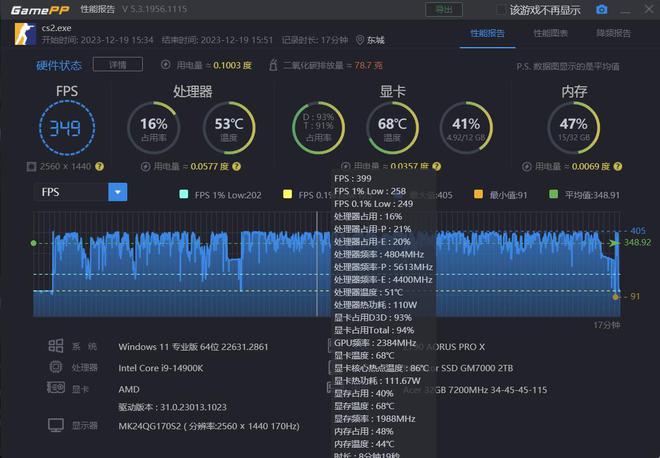The image size is (660, 458).
Task: Click the AORUS PRO X motherboard text
Action: pos(455,347)
